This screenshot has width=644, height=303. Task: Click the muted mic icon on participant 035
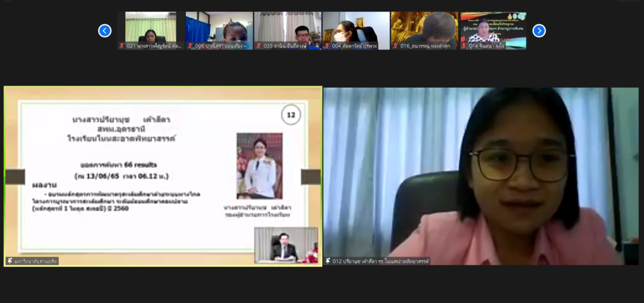[258, 46]
